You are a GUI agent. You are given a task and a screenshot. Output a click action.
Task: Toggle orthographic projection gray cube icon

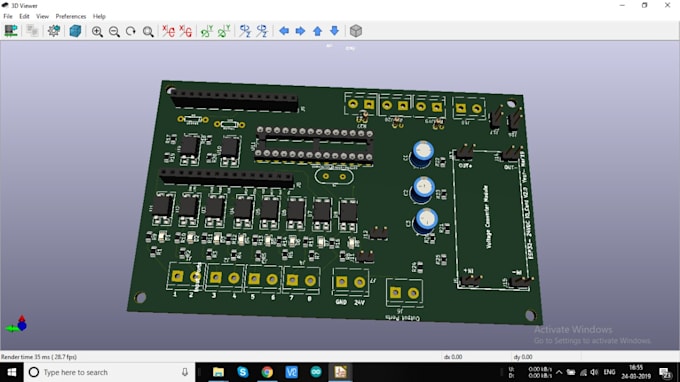coord(356,31)
